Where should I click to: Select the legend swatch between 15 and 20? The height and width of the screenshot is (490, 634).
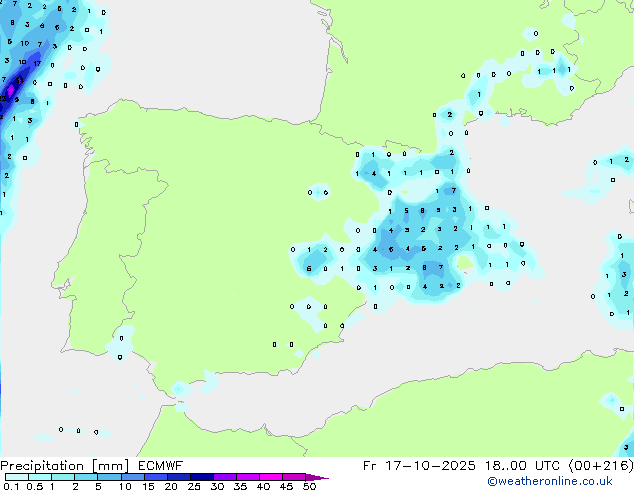point(156,477)
